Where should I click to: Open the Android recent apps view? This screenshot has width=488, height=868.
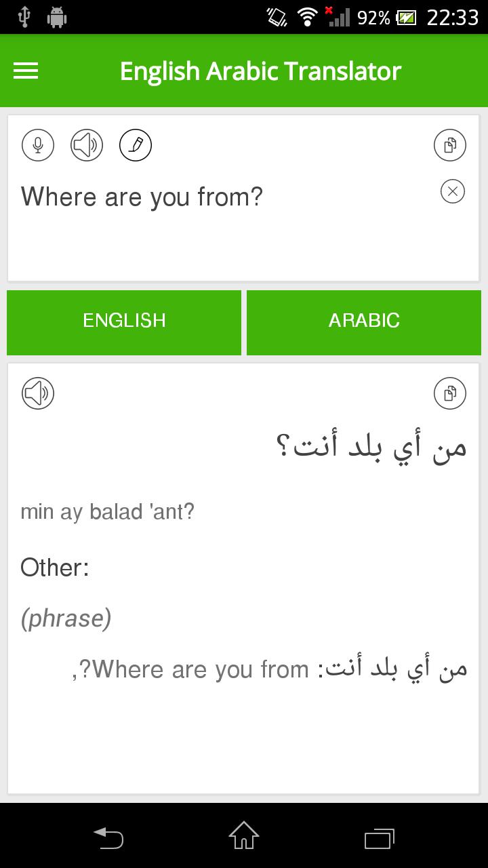(380, 838)
